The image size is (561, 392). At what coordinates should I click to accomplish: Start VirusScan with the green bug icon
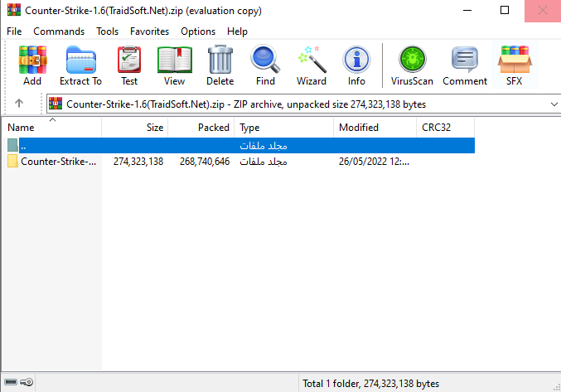pos(412,59)
